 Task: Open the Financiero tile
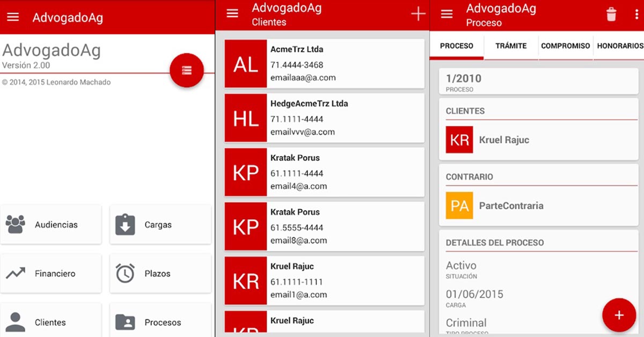tap(51, 273)
